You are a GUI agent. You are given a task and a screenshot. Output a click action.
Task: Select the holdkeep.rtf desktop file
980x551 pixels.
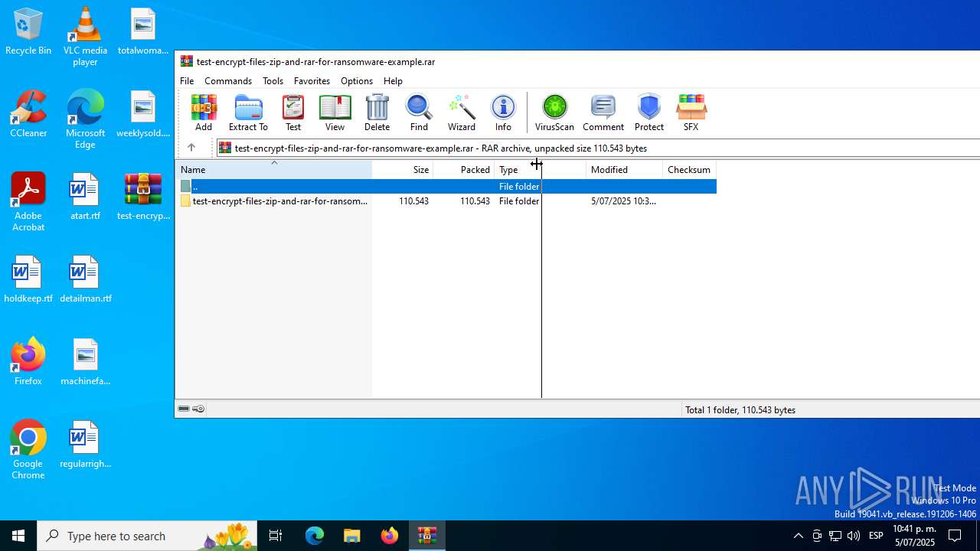[x=28, y=280]
